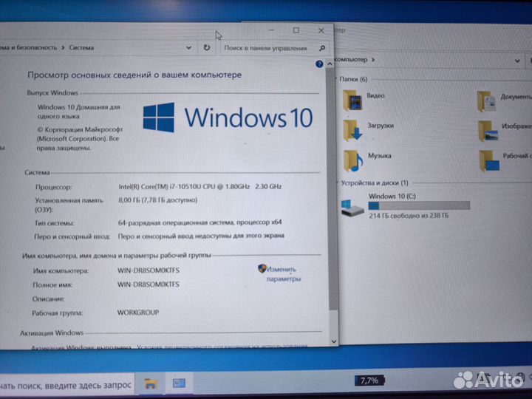Click the WORKGROUP value
Image resolution: width=532 pixels, height=399 pixels.
[137, 313]
